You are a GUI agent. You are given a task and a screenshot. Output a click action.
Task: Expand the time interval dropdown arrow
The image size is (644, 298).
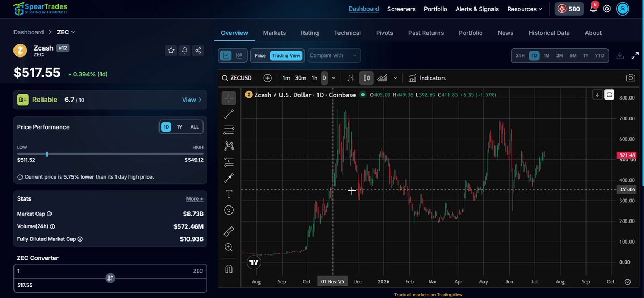click(334, 78)
